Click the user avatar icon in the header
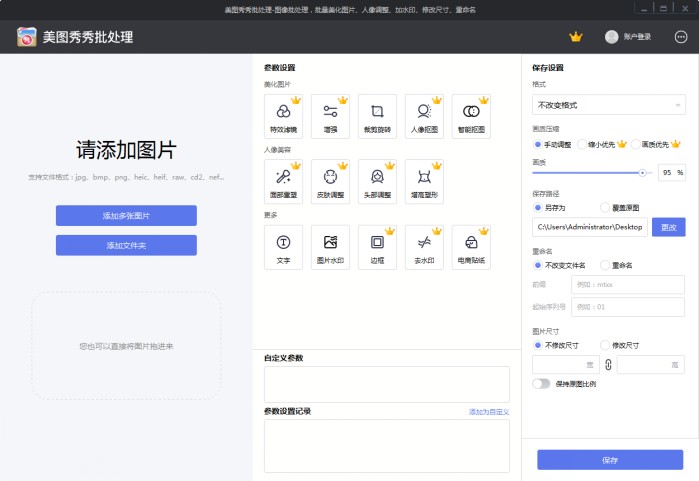 tap(611, 37)
